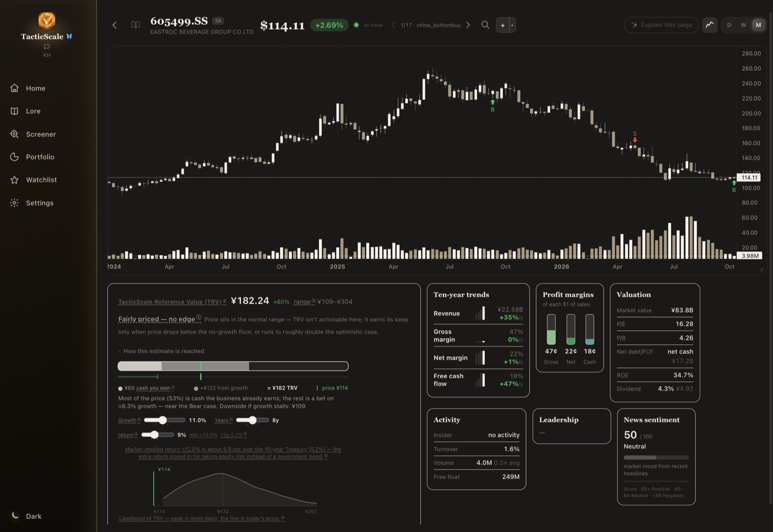
Task: Open the Fairly priced — no edge explanation
Action: coord(159,319)
